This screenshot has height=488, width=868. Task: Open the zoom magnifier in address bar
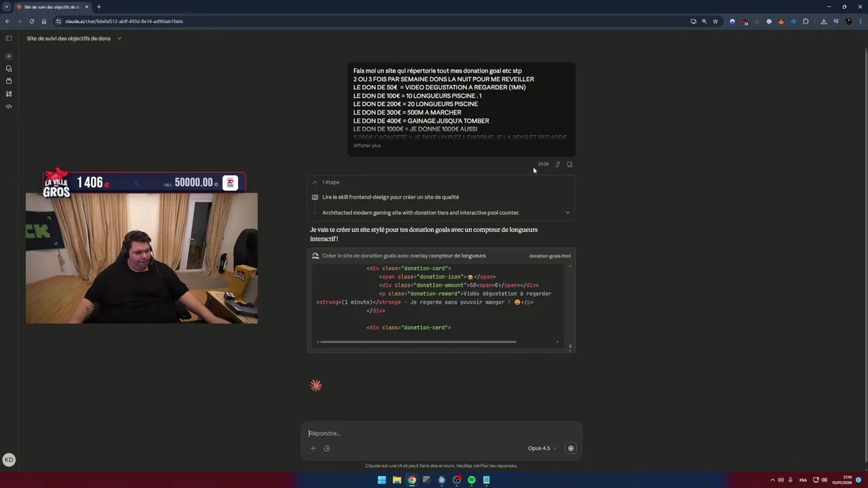point(704,21)
